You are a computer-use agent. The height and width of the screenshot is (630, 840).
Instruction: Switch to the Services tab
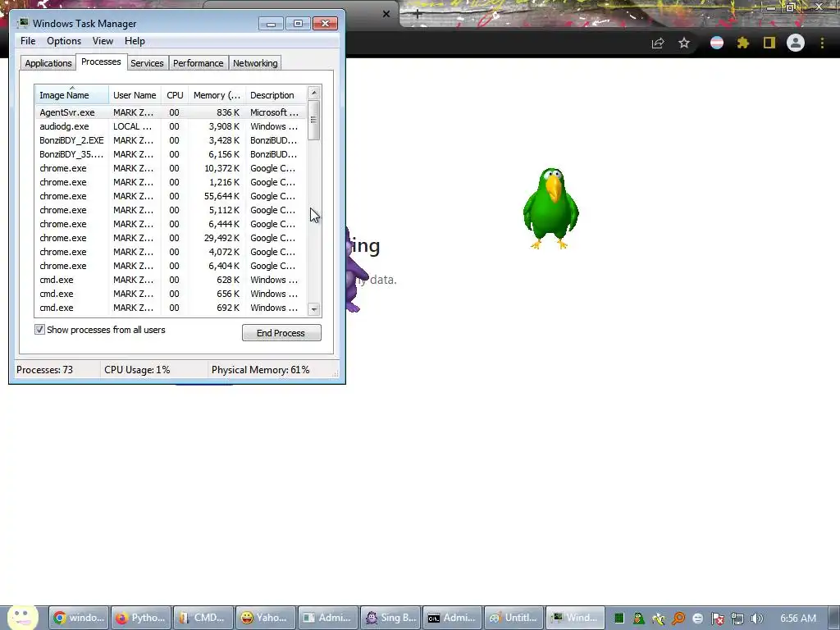click(147, 63)
